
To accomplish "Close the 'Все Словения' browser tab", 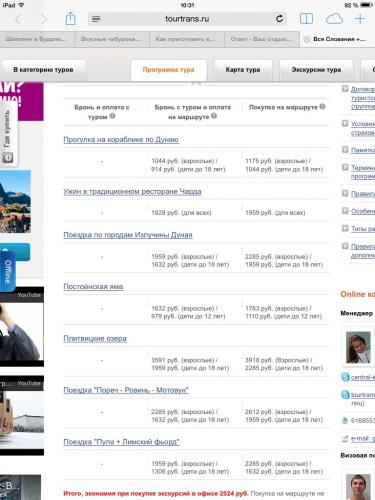I will pos(306,39).
